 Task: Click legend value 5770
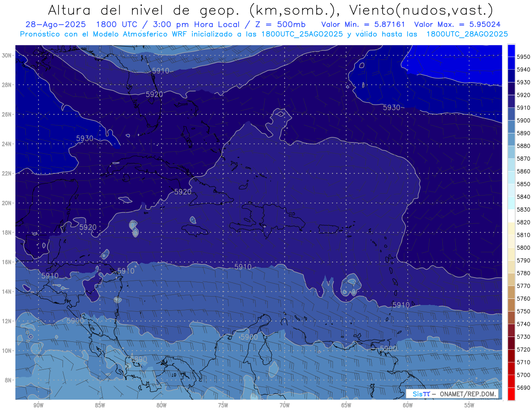524,286
